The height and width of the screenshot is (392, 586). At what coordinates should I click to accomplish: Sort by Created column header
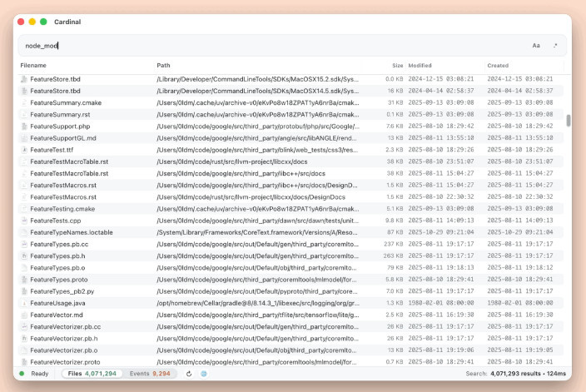(498, 66)
